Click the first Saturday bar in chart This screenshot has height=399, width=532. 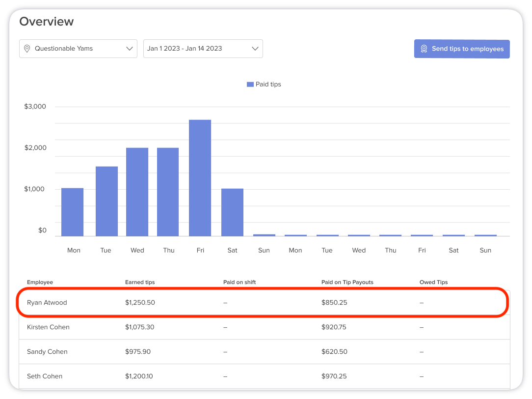(232, 212)
